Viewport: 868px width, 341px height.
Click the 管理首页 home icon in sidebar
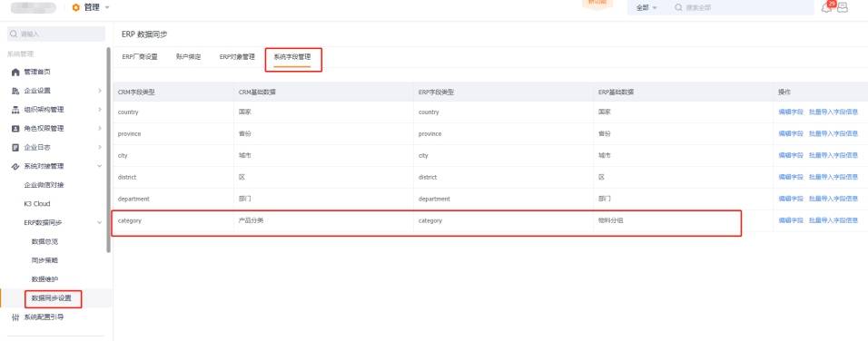pyautogui.click(x=15, y=73)
